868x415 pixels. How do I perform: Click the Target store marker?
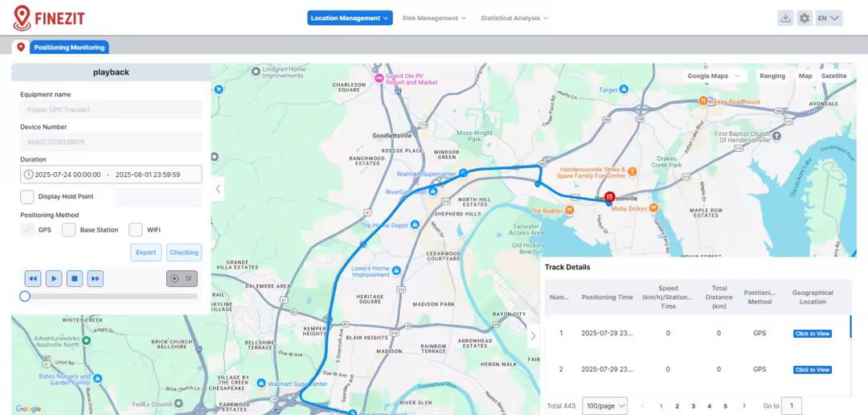(x=624, y=88)
